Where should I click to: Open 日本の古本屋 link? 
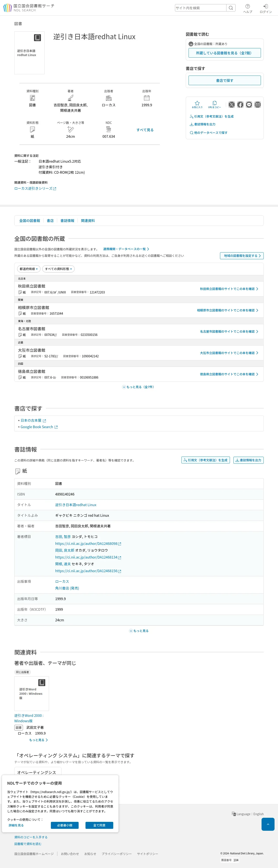click(x=33, y=421)
